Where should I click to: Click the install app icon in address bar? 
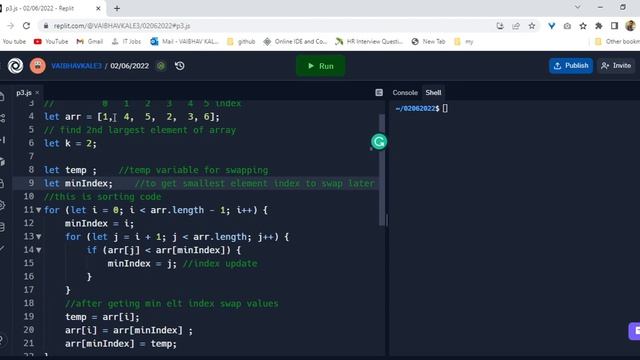500,26
